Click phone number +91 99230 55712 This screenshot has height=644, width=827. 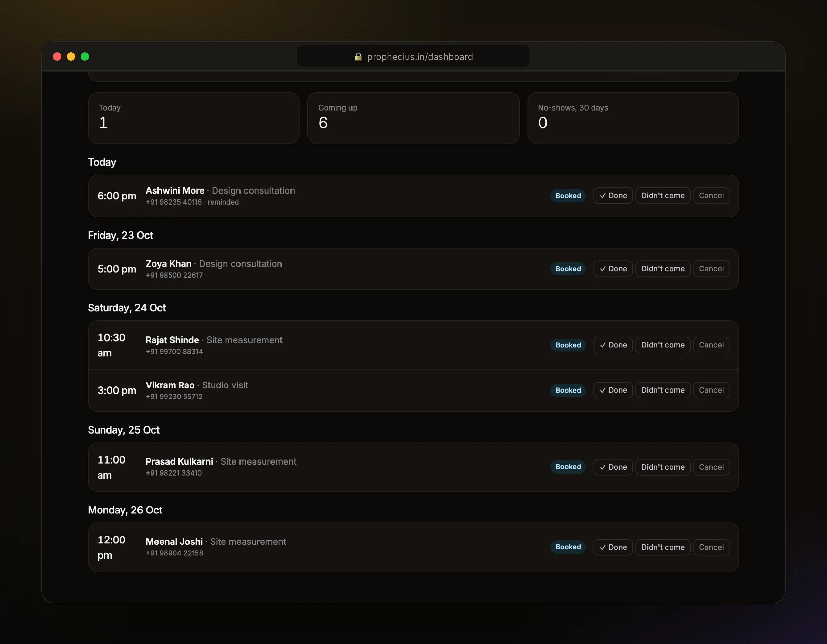point(174,396)
